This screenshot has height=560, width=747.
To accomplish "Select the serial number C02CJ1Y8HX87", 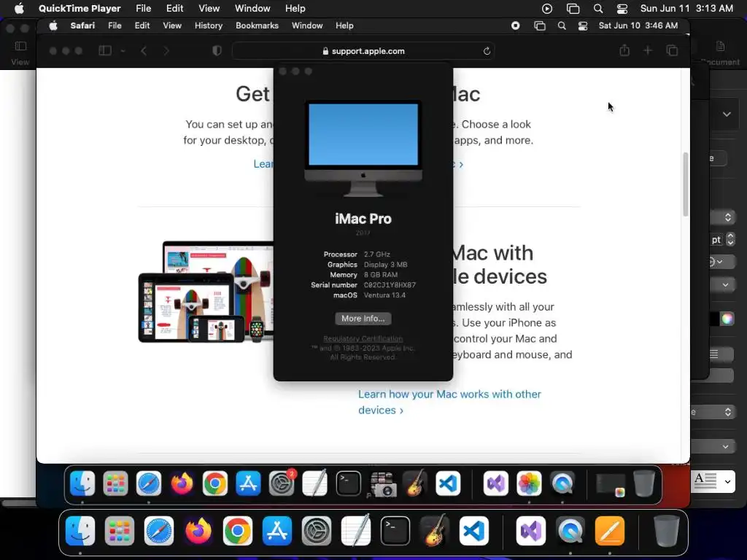I will pos(390,285).
